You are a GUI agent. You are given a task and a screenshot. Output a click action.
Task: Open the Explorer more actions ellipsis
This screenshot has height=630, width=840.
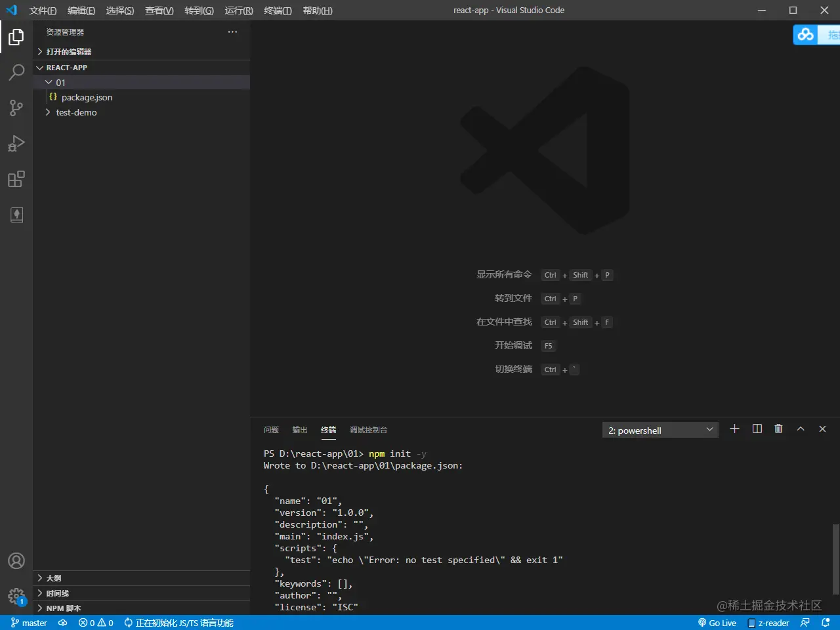(x=232, y=32)
